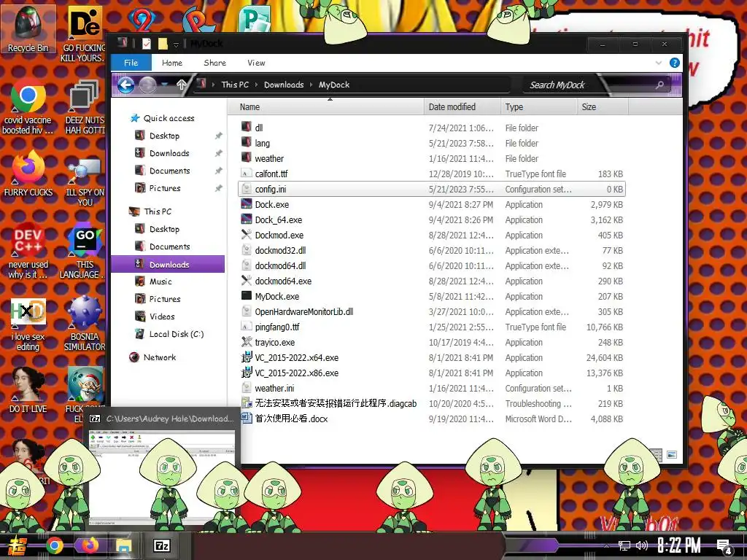Click the New folder quick access icon
Viewport: 747px width, 560px height.
tap(163, 44)
